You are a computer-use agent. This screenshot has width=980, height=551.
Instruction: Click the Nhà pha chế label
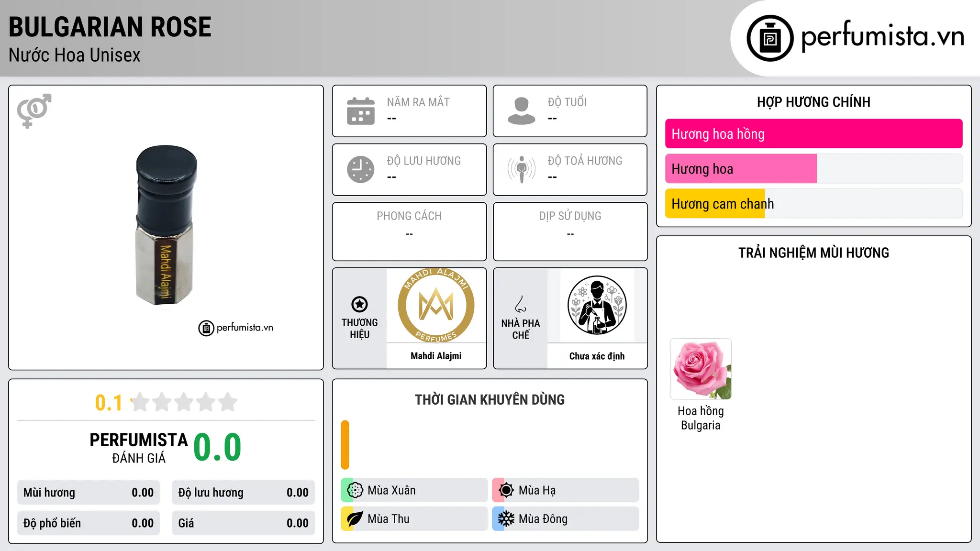521,329
